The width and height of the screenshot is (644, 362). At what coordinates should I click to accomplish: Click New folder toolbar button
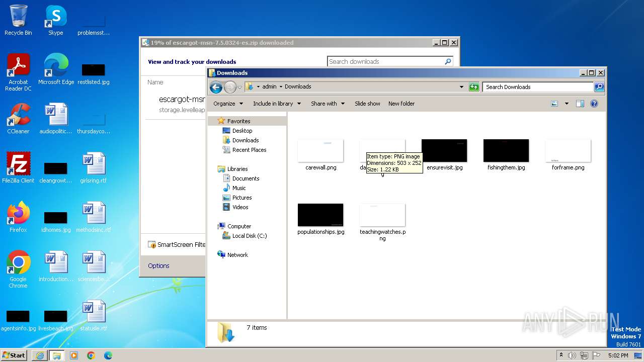pyautogui.click(x=401, y=104)
